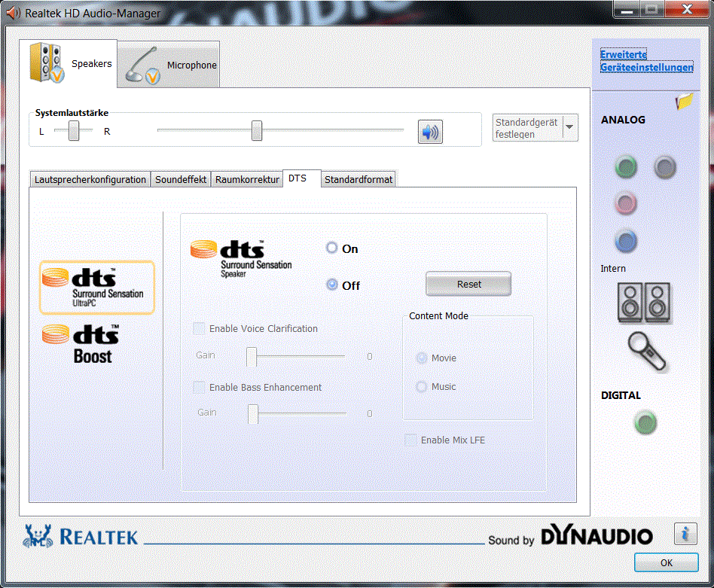Viewport: 714px width, 588px height.
Task: Open the Raumkorrektur tab
Action: (x=247, y=179)
